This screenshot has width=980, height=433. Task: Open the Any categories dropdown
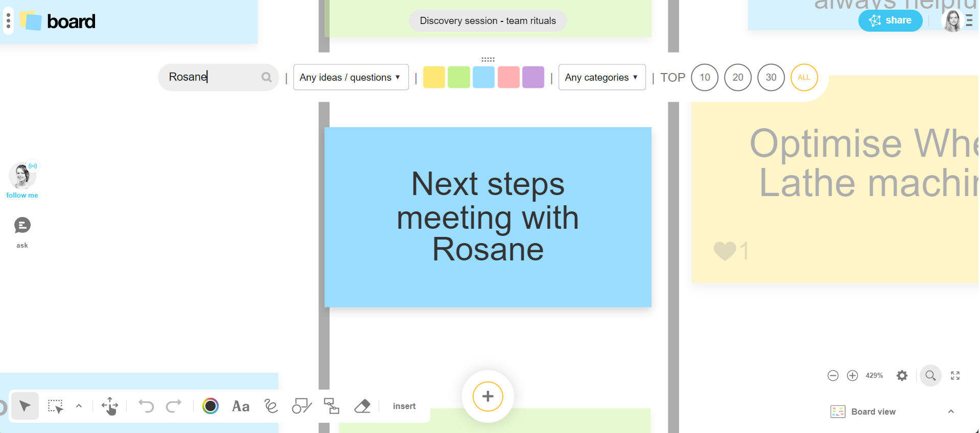(601, 78)
